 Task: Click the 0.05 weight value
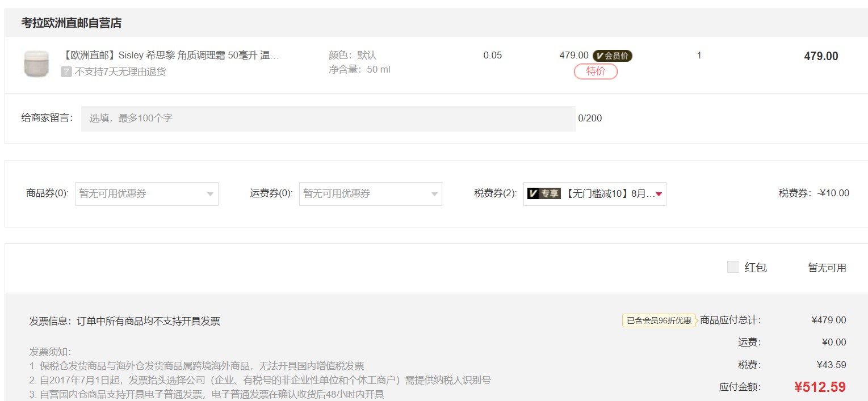tap(493, 55)
